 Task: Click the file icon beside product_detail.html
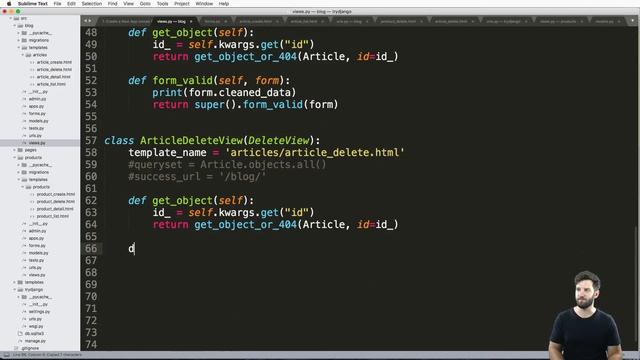pyautogui.click(x=32, y=209)
